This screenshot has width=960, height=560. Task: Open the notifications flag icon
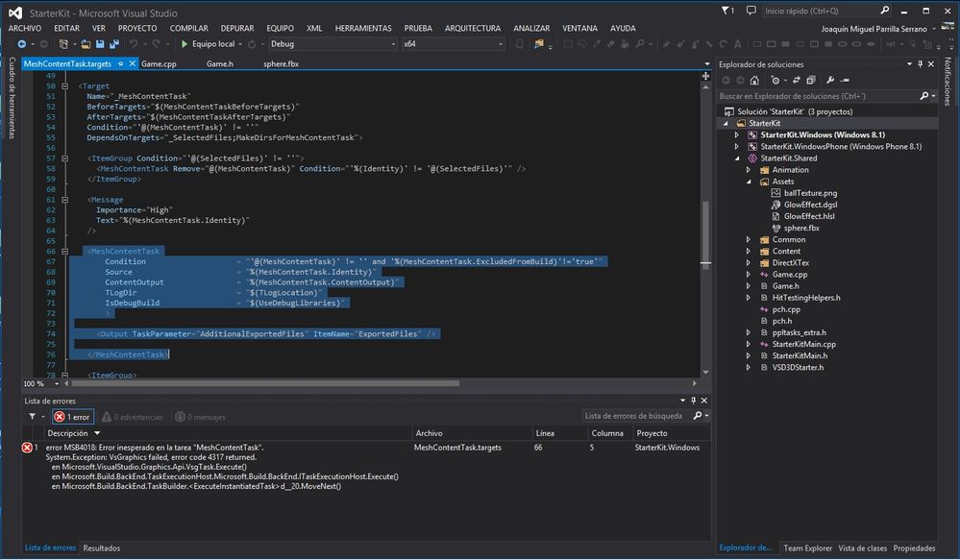pyautogui.click(x=727, y=11)
